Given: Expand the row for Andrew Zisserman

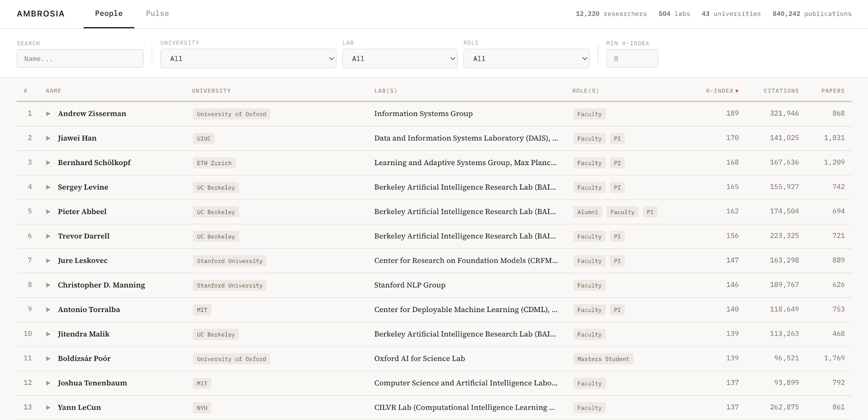Looking at the screenshot, I should [49, 114].
